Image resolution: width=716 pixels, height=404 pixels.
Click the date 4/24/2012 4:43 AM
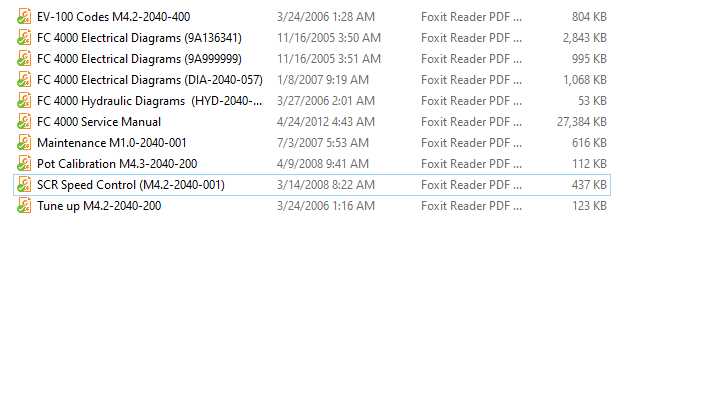pos(326,122)
